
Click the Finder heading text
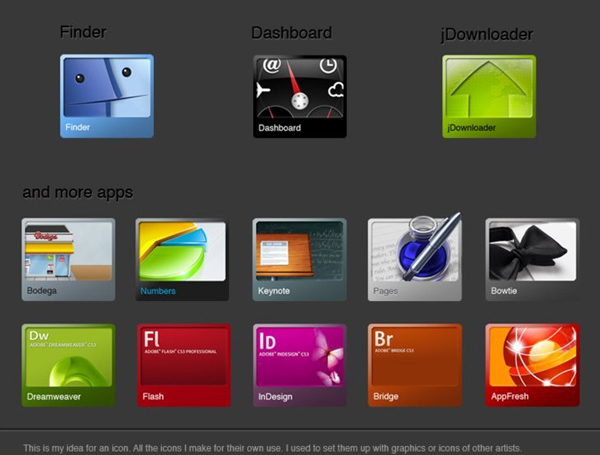coord(83,32)
